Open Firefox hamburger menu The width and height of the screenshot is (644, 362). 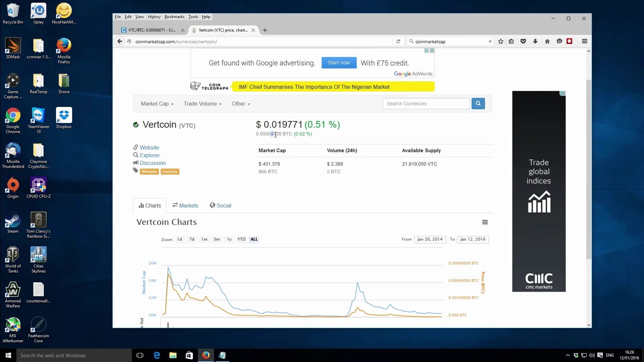(x=584, y=41)
